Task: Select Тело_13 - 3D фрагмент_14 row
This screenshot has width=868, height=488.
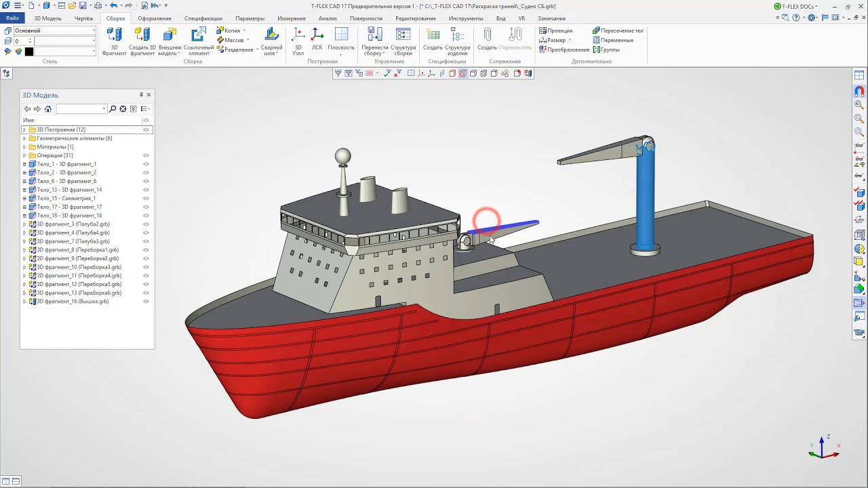Action: coord(87,190)
